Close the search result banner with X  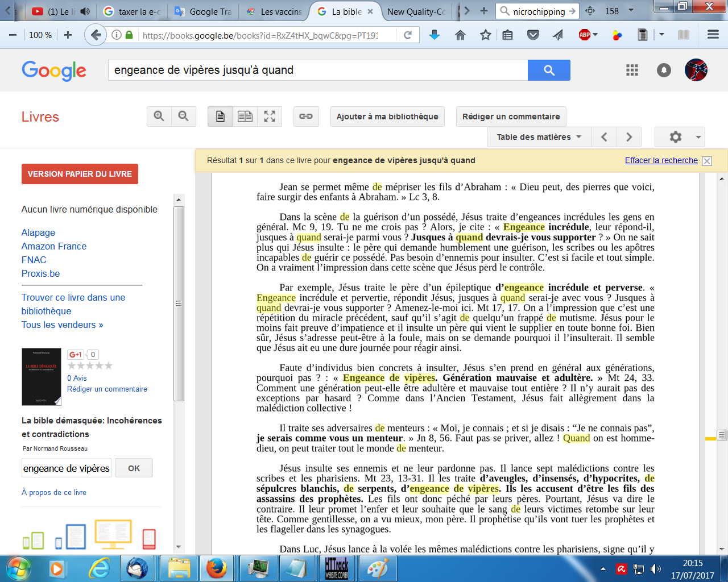707,161
